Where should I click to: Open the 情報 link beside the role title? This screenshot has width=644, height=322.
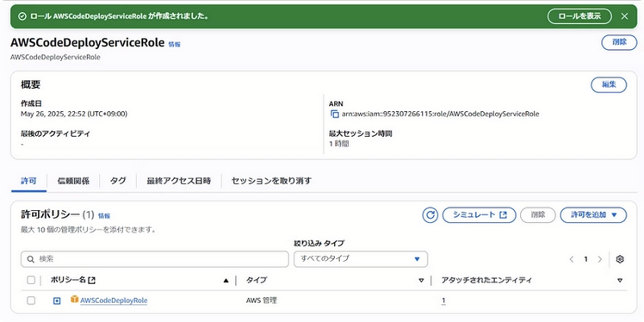[x=174, y=45]
